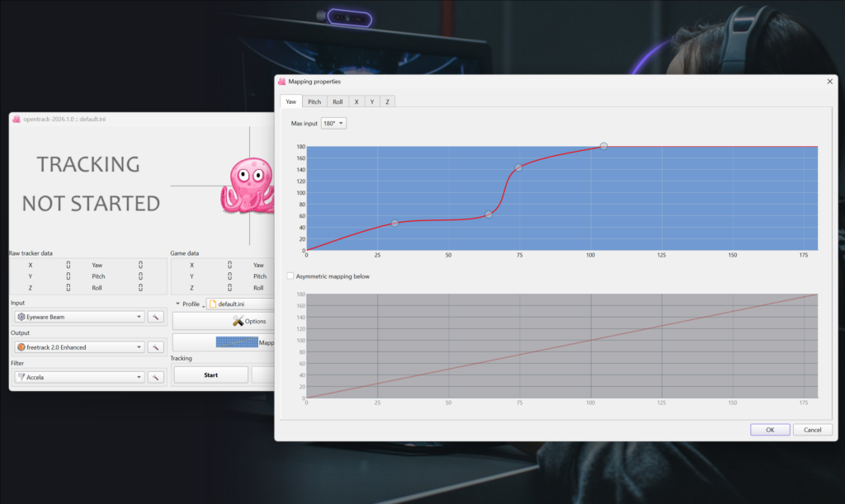Select the X axis tab

click(x=356, y=101)
